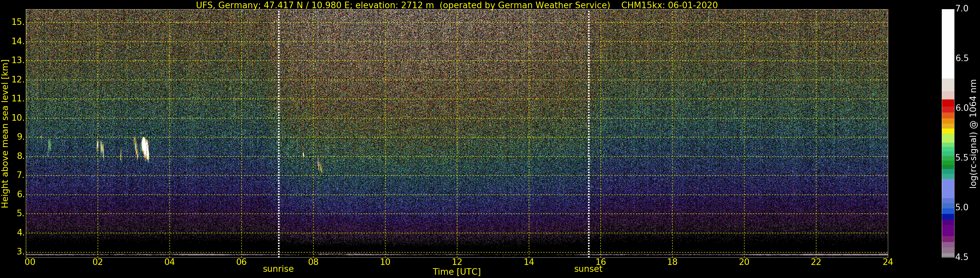Image resolution: width=980 pixels, height=278 pixels.
Task: Click the 15 tick label on the height axis
Action: pos(17,22)
